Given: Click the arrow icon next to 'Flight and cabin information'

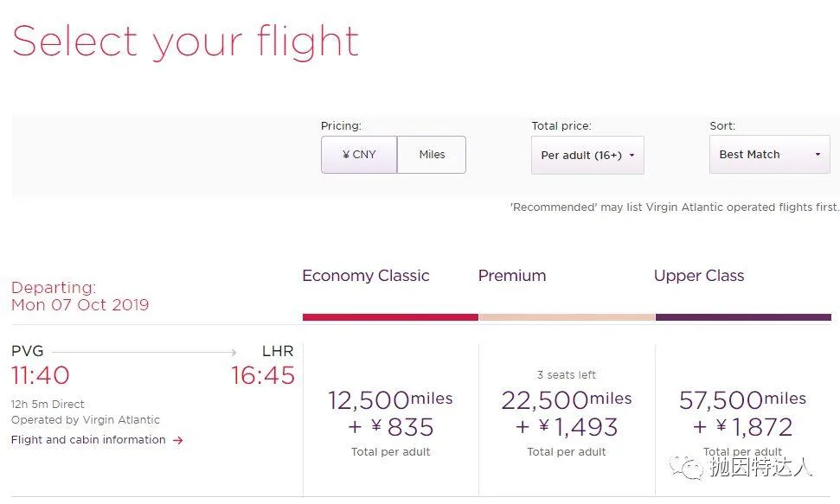Looking at the screenshot, I should (x=176, y=439).
